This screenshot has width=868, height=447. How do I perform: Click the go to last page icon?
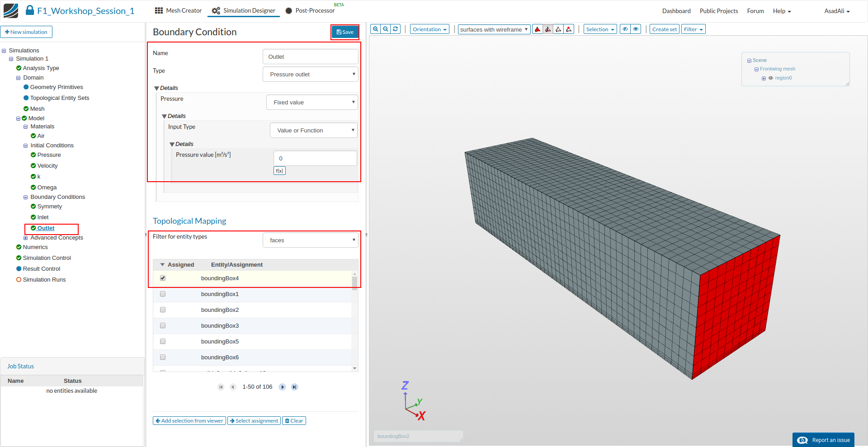click(294, 387)
